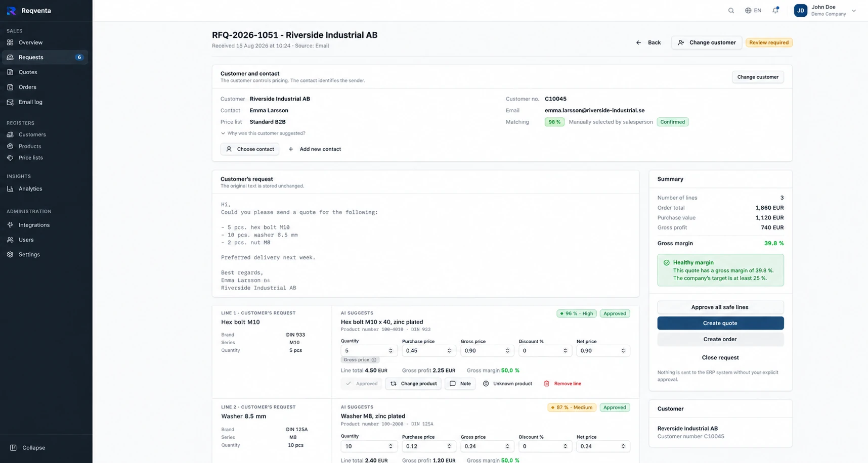
Task: Click the Approved toggle button on line 1
Action: click(362, 384)
